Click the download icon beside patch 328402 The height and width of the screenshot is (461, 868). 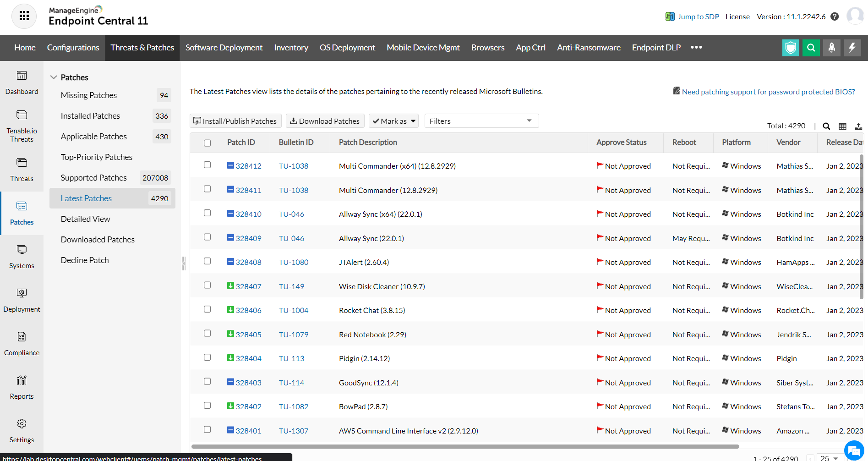point(231,406)
